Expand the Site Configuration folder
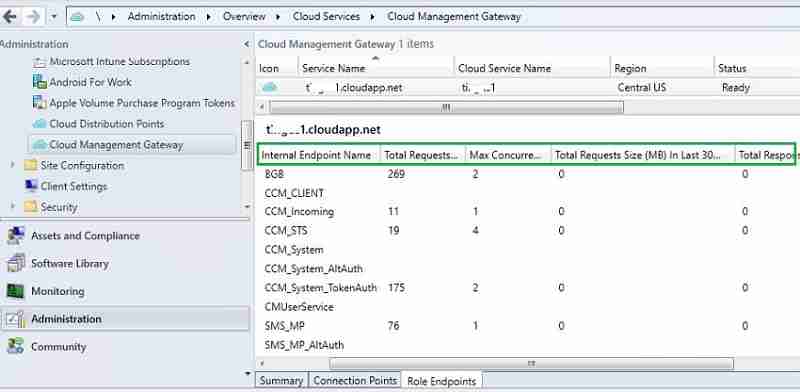The image size is (800, 392). pos(12,165)
